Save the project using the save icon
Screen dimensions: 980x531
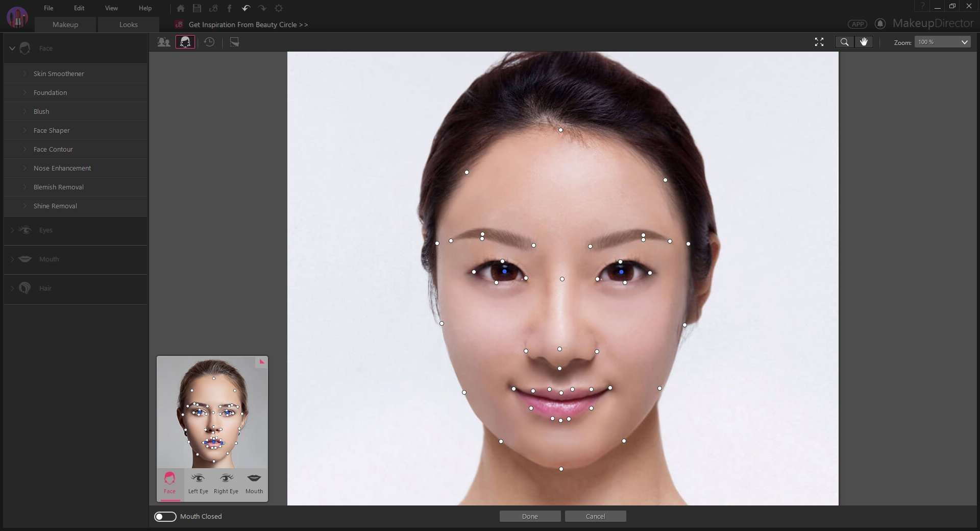point(197,8)
